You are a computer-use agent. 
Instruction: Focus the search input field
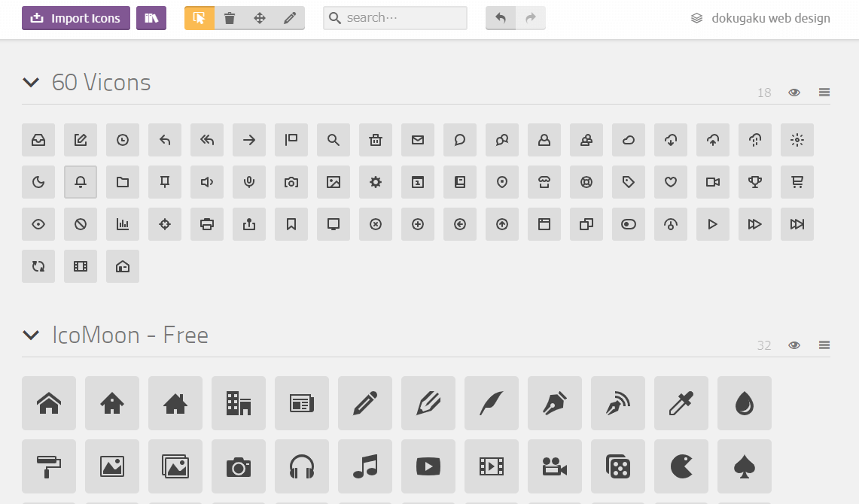[395, 18]
